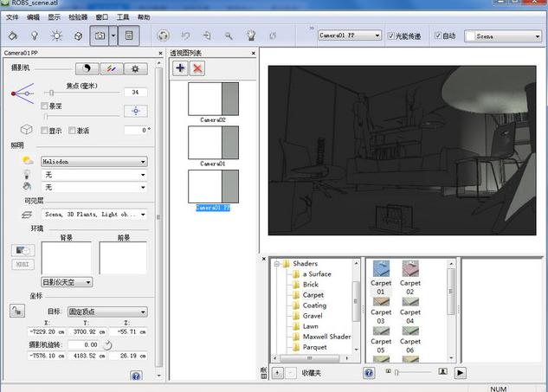Open the cube objects inspector
Viewport: 548px width, 392px height.
pos(78,35)
